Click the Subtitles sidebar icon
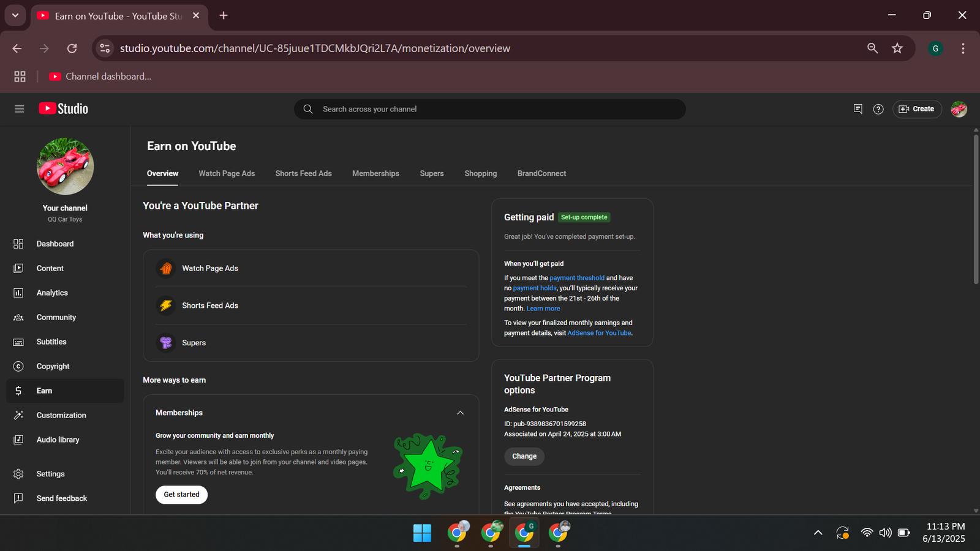Image resolution: width=980 pixels, height=551 pixels. point(18,342)
